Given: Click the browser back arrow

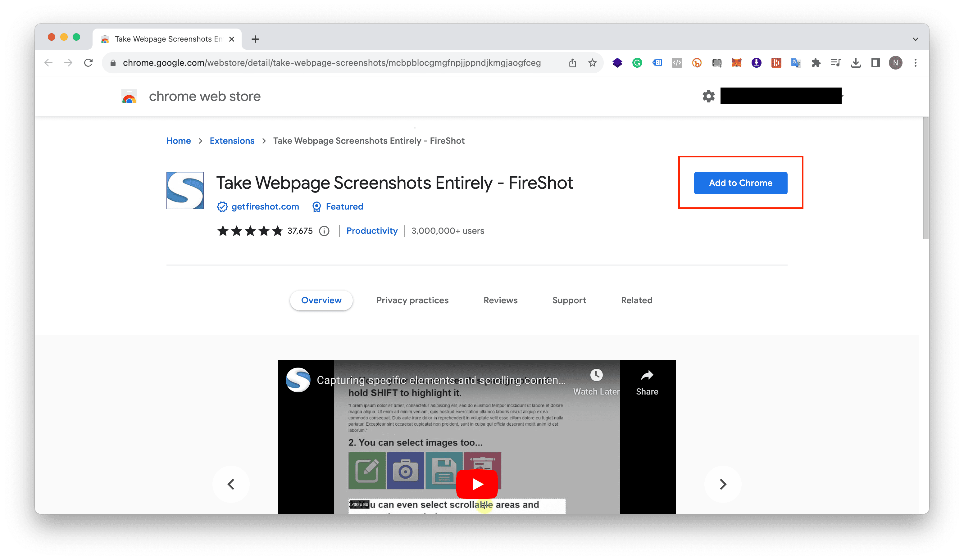Looking at the screenshot, I should click(x=48, y=63).
